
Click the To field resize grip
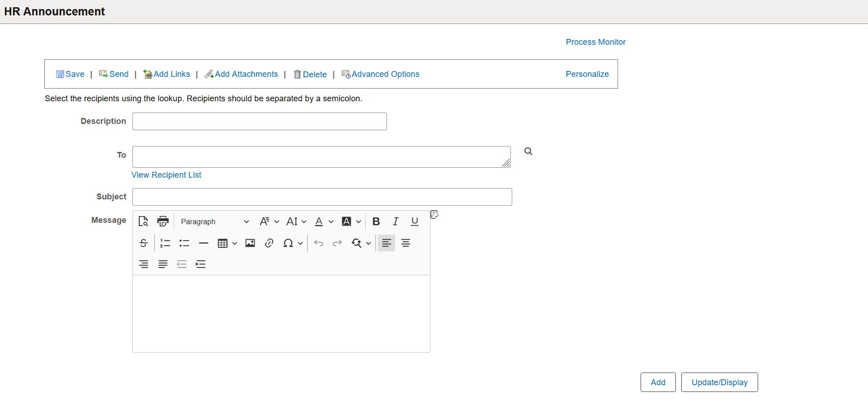(x=506, y=163)
